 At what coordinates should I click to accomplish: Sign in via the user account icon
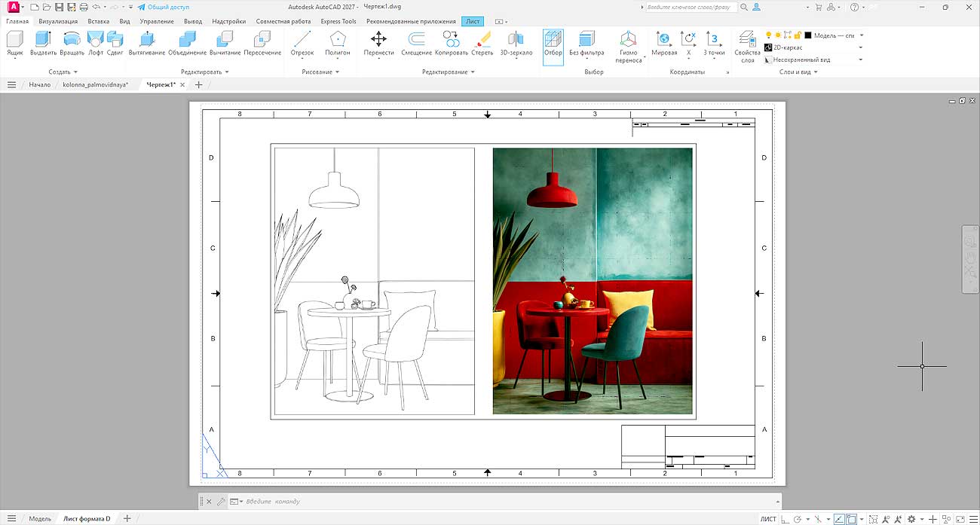pos(757,7)
